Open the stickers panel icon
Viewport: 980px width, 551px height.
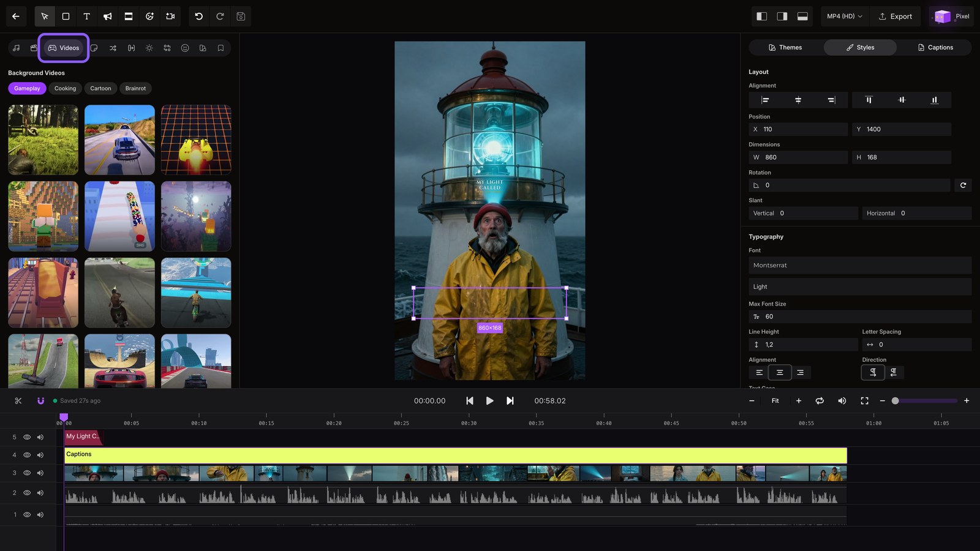click(94, 48)
